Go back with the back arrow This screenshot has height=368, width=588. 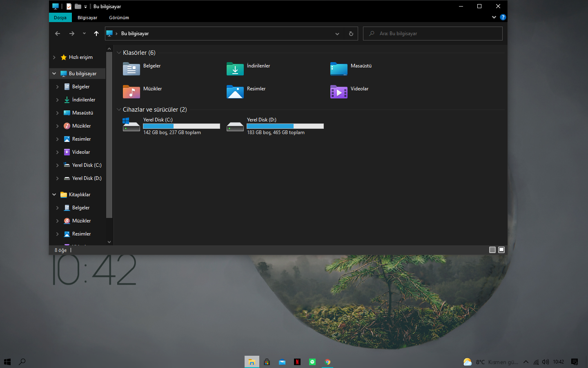[x=58, y=34]
